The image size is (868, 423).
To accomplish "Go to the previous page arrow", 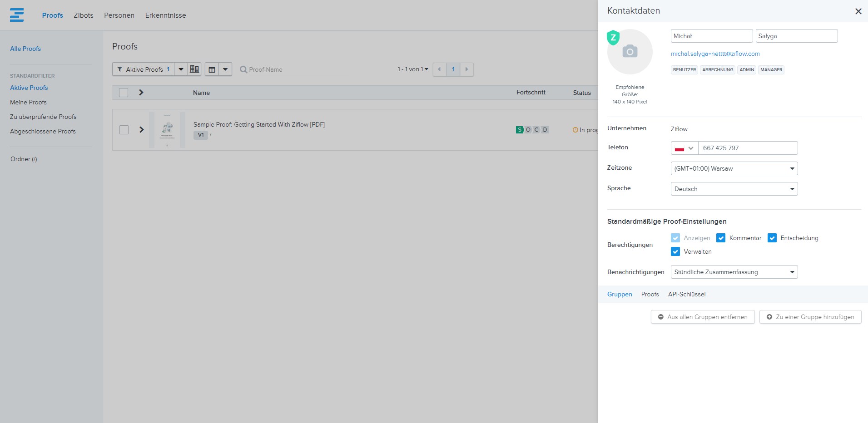I will [439, 69].
